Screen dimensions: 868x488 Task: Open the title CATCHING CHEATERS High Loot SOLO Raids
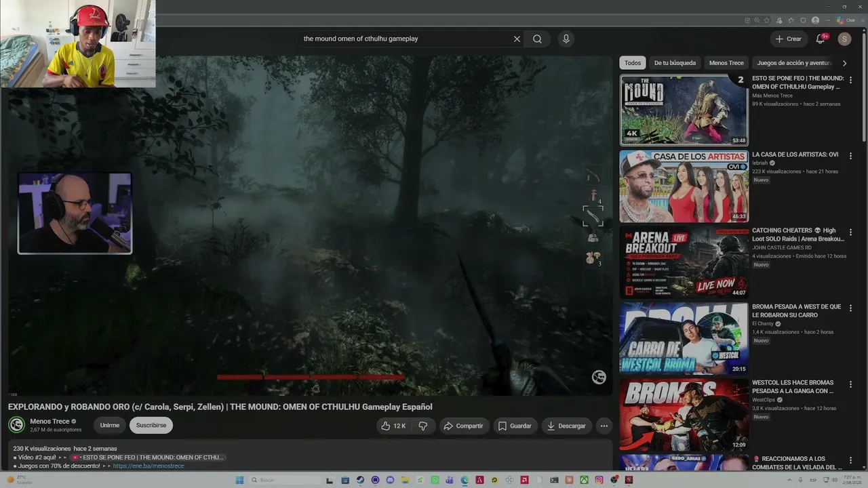798,235
